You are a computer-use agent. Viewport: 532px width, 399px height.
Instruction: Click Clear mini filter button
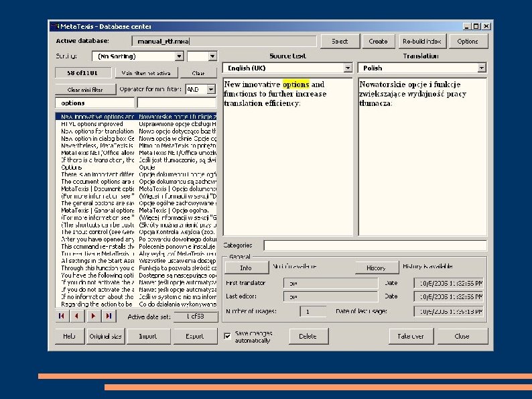85,90
